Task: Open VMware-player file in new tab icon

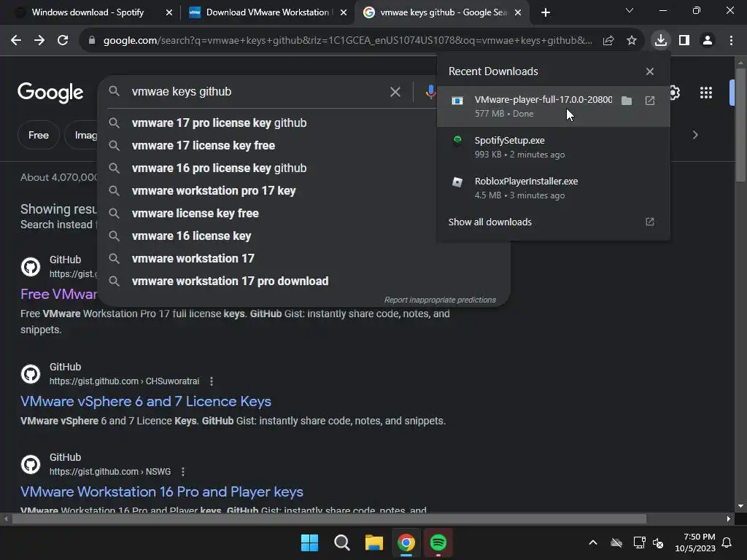Action: coord(650,101)
